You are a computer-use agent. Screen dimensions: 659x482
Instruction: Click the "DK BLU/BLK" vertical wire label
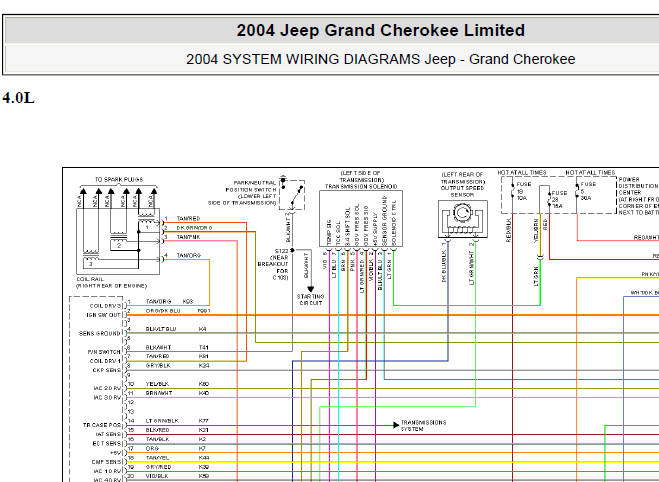[x=444, y=266]
